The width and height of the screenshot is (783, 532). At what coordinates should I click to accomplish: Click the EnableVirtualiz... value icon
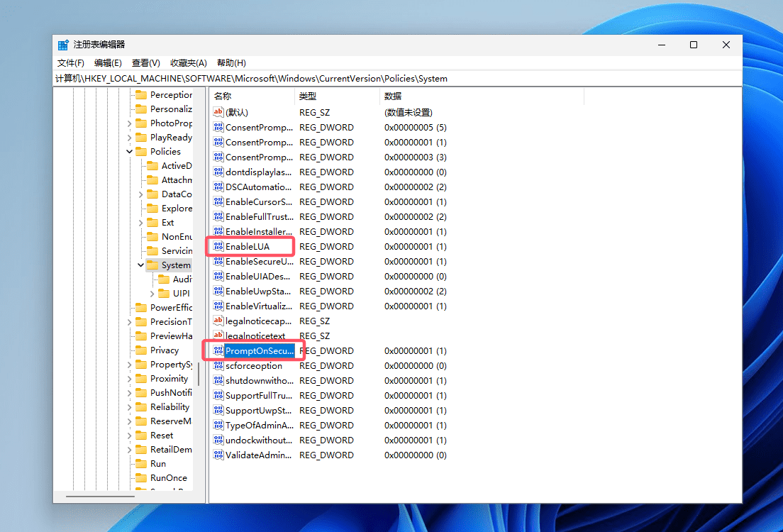coord(218,306)
